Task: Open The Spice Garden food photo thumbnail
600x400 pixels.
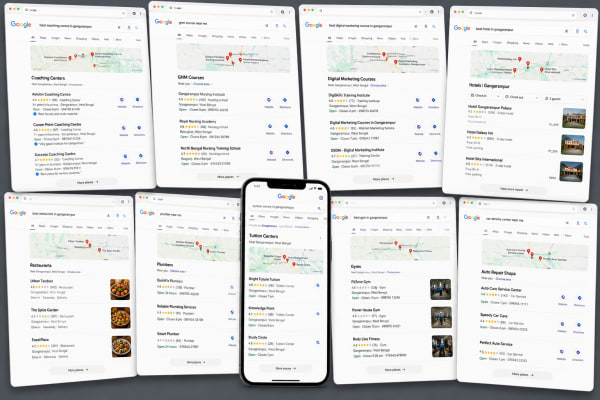Action: [x=121, y=318]
